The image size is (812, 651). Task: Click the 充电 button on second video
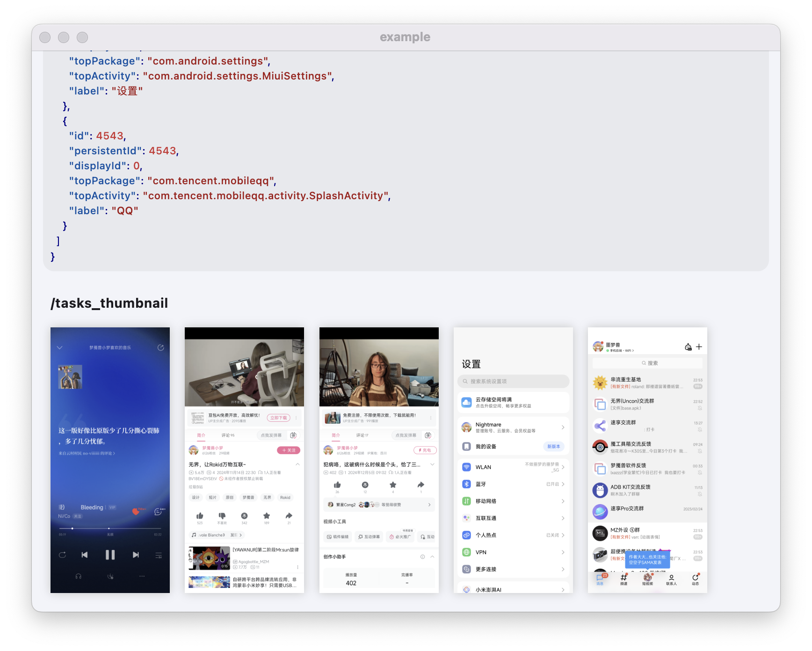tap(425, 450)
